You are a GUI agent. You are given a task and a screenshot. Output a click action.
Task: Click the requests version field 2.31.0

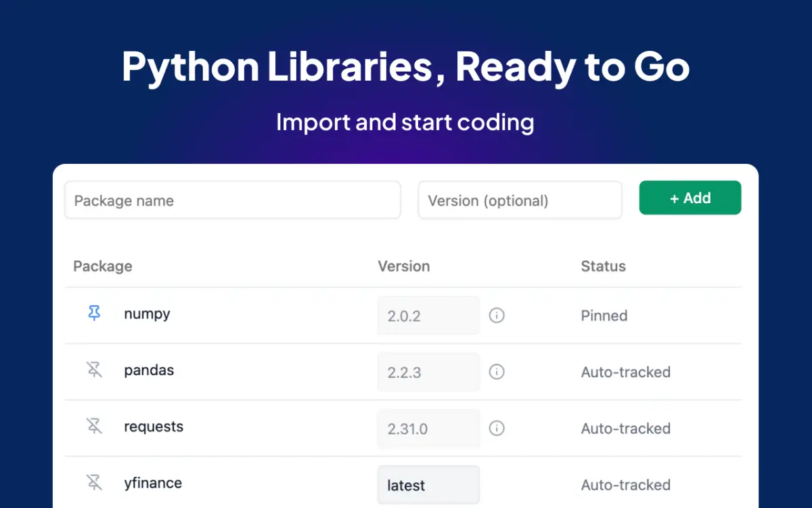click(x=429, y=428)
